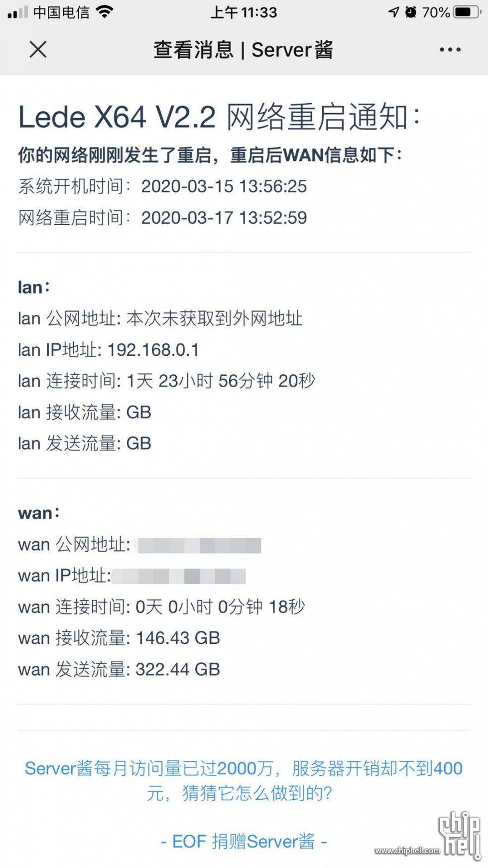
Task: Open the EOF 捐赠Server酱 donation link
Action: [x=244, y=842]
